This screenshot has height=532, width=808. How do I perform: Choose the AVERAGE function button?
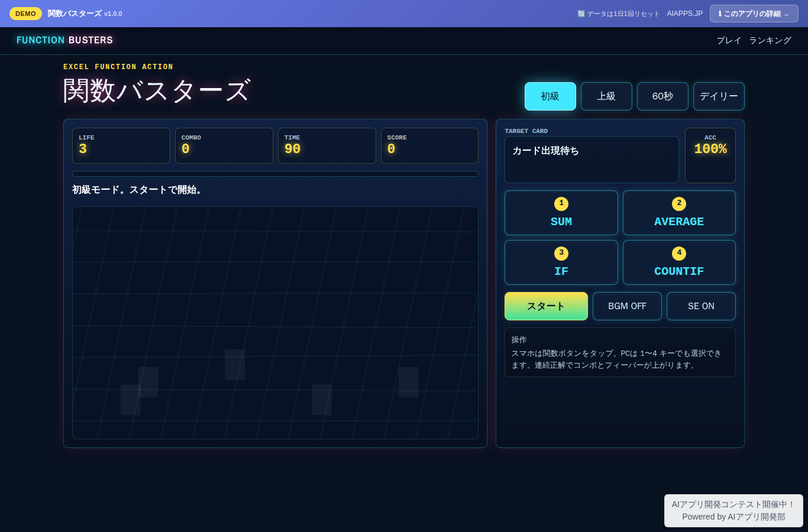(679, 213)
